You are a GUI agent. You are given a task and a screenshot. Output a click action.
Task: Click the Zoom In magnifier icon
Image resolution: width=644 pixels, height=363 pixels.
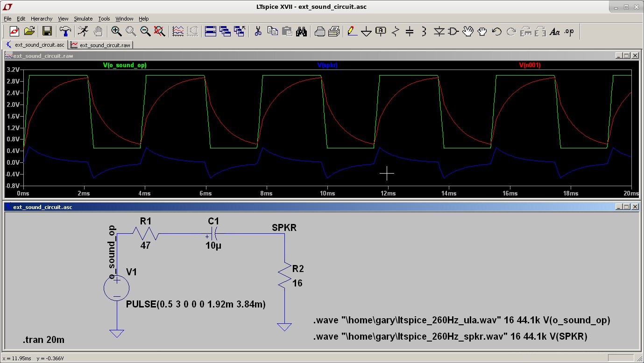[x=116, y=31]
